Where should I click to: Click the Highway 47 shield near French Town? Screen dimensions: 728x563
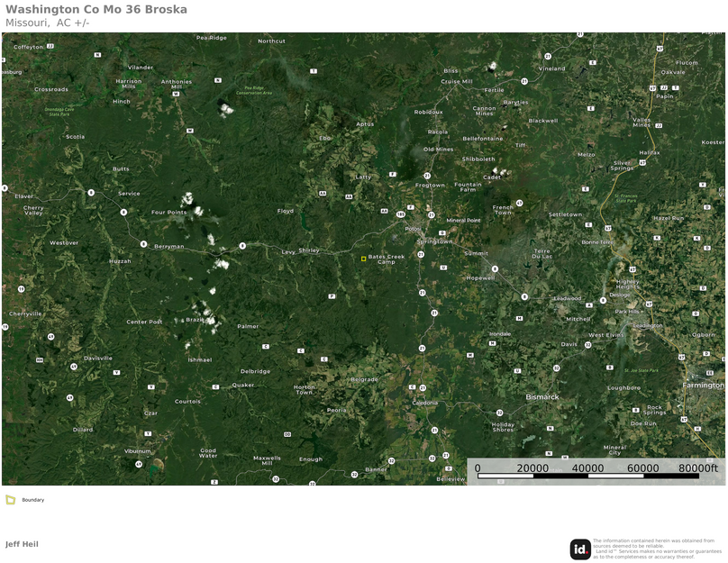coord(519,203)
